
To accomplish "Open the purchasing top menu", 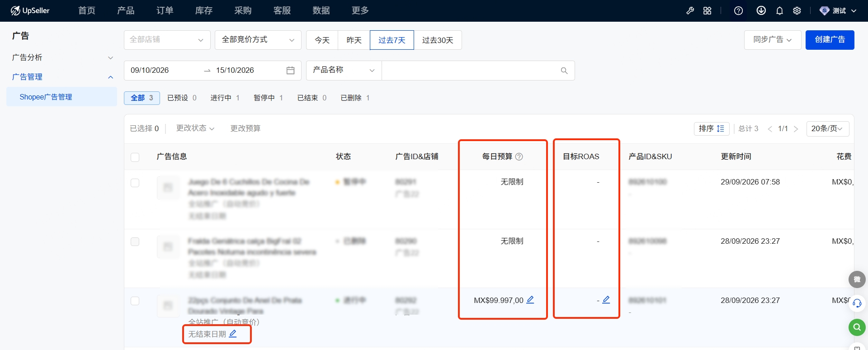I will 243,10.
